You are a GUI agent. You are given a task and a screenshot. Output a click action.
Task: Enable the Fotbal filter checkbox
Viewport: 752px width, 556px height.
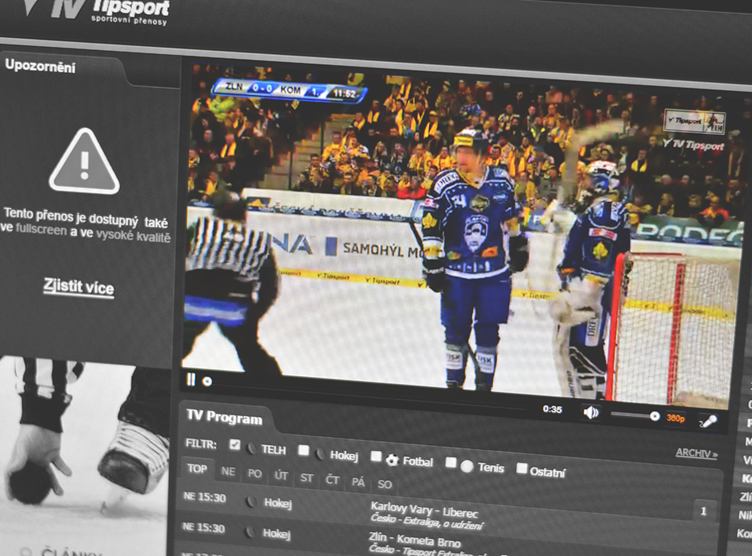(x=376, y=457)
